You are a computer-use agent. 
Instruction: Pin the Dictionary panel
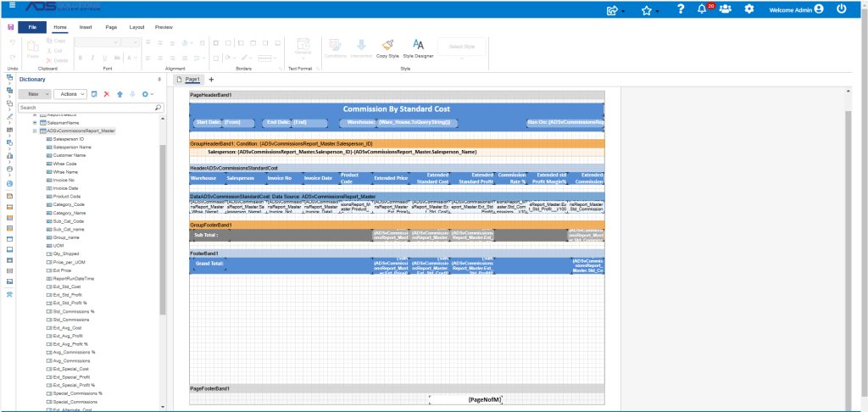[159, 80]
